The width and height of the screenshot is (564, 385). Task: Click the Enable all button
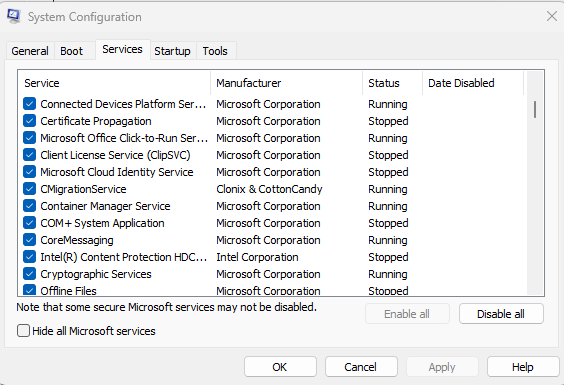pos(407,314)
